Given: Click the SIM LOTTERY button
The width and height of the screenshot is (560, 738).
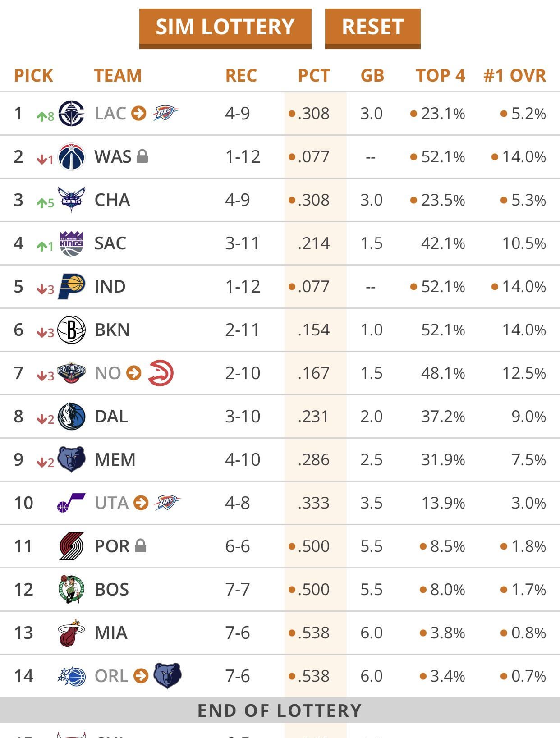Looking at the screenshot, I should point(225,27).
